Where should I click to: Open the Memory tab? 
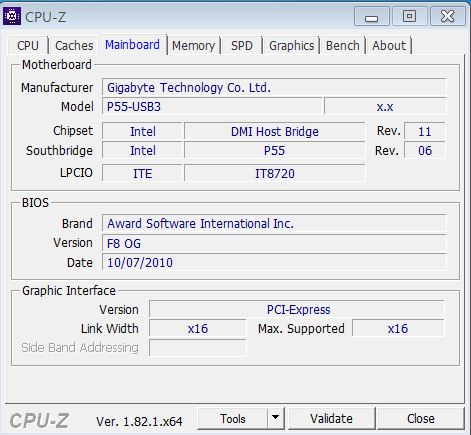click(x=193, y=46)
